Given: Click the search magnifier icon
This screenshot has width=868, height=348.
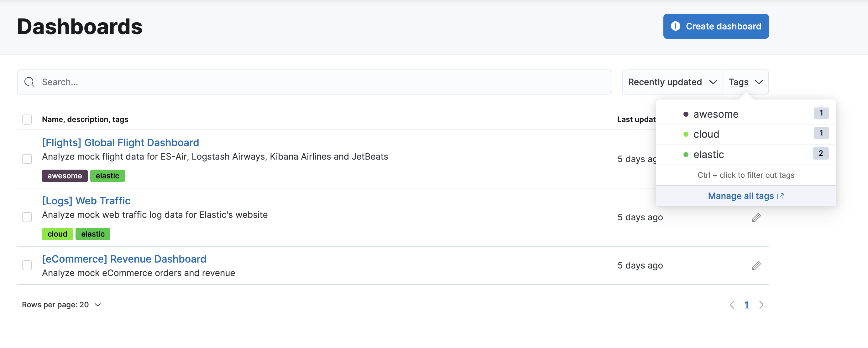Looking at the screenshot, I should click(30, 82).
